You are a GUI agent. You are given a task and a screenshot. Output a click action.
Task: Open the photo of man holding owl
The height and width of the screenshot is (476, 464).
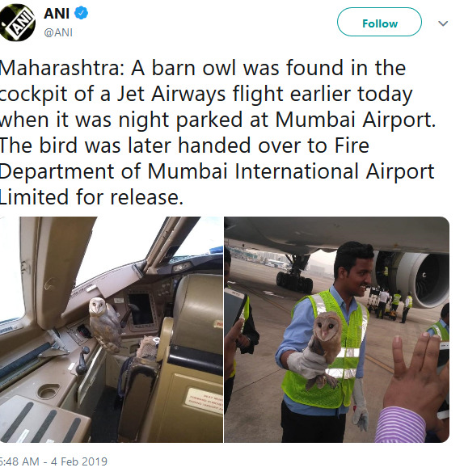coord(336,330)
